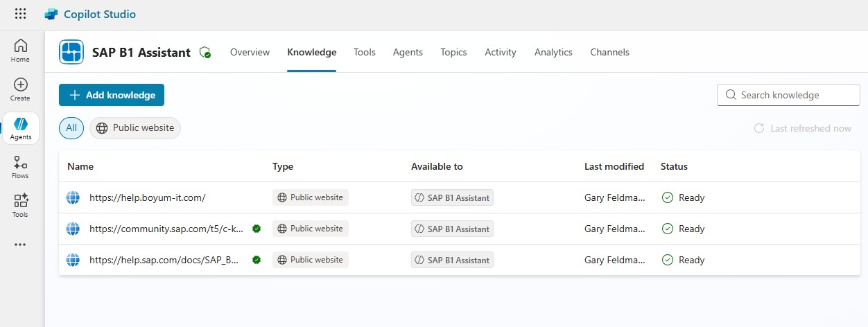Open the Overview tab
Screen dimensions: 868x327
click(250, 52)
